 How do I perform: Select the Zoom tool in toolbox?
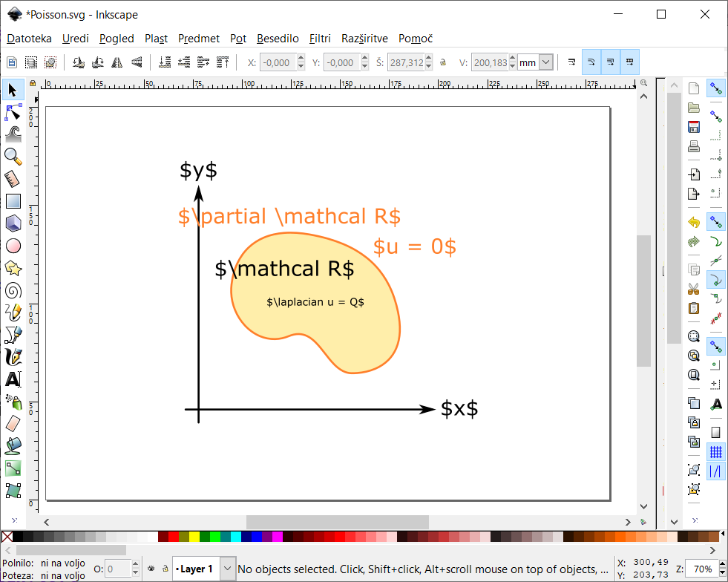13,156
